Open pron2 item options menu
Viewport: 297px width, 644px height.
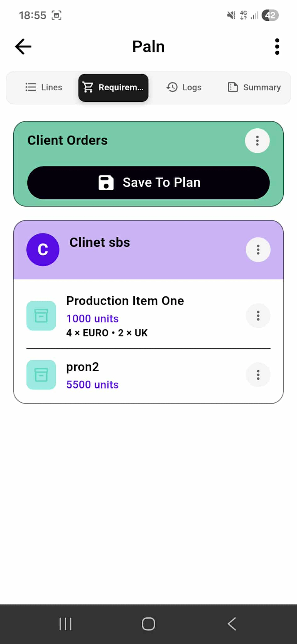(258, 375)
